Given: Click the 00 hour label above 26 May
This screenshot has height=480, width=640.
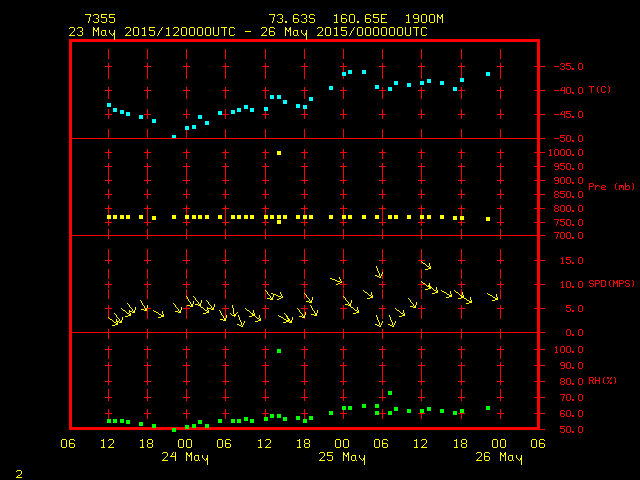Looking at the screenshot, I should tap(499, 444).
